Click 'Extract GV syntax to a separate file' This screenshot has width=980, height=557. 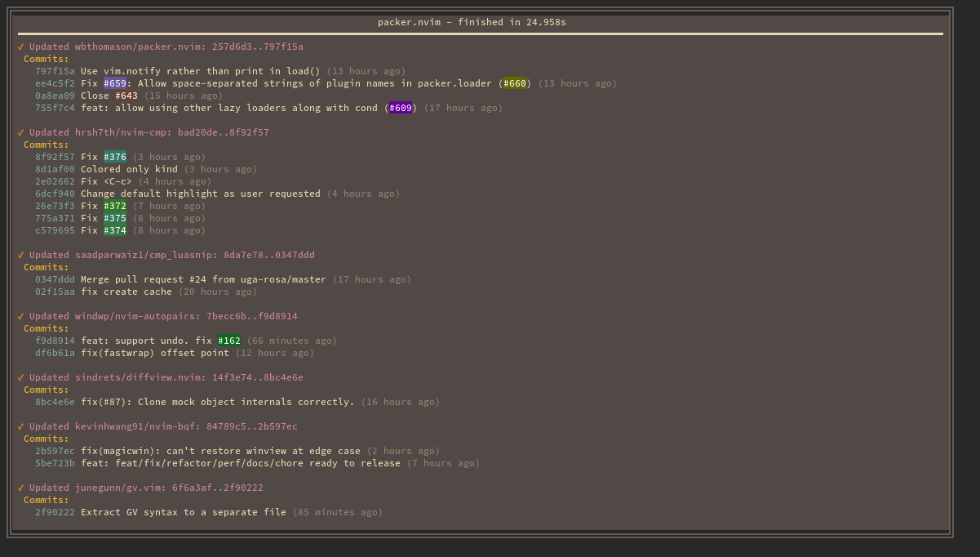click(184, 512)
